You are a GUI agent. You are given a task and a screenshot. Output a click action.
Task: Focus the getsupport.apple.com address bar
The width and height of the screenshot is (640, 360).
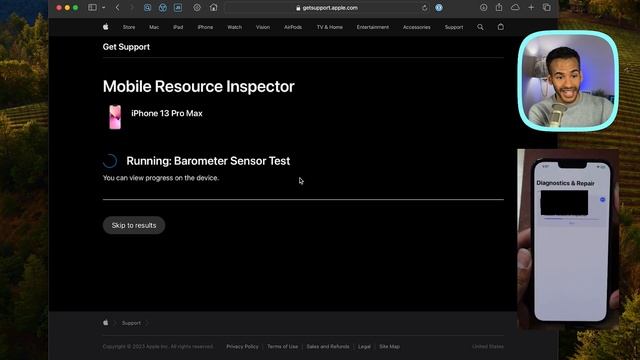pyautogui.click(x=327, y=8)
